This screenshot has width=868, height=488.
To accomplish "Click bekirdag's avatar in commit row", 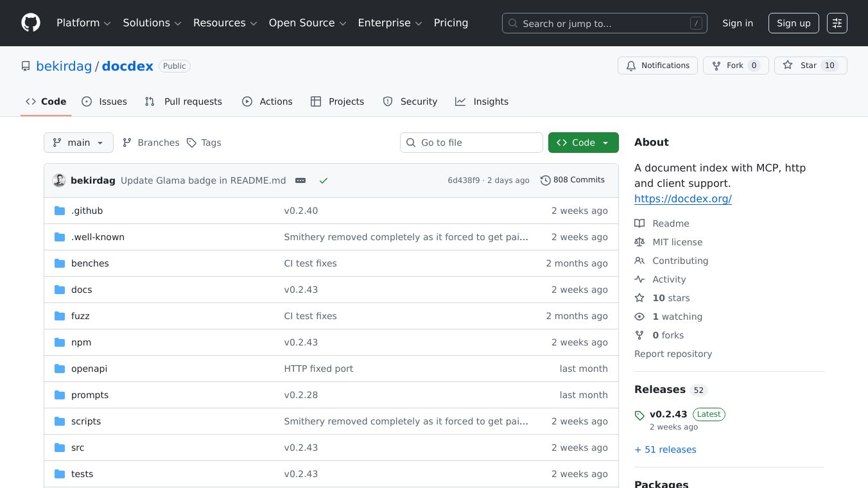I will coord(59,180).
